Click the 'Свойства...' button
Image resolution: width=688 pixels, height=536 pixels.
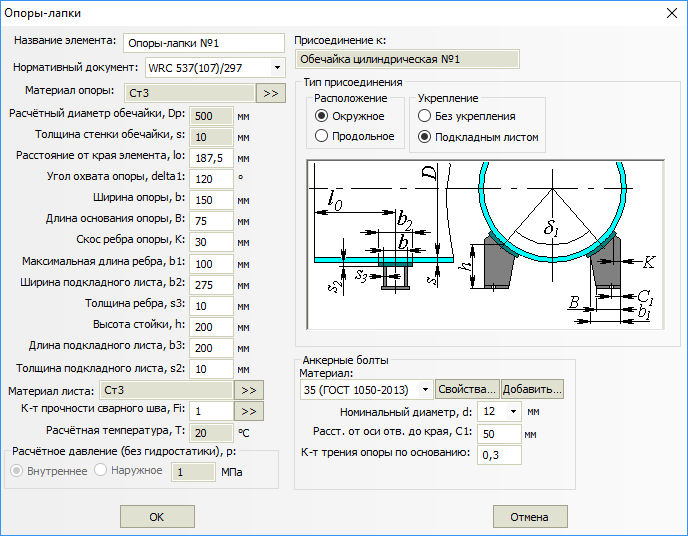[x=467, y=389]
